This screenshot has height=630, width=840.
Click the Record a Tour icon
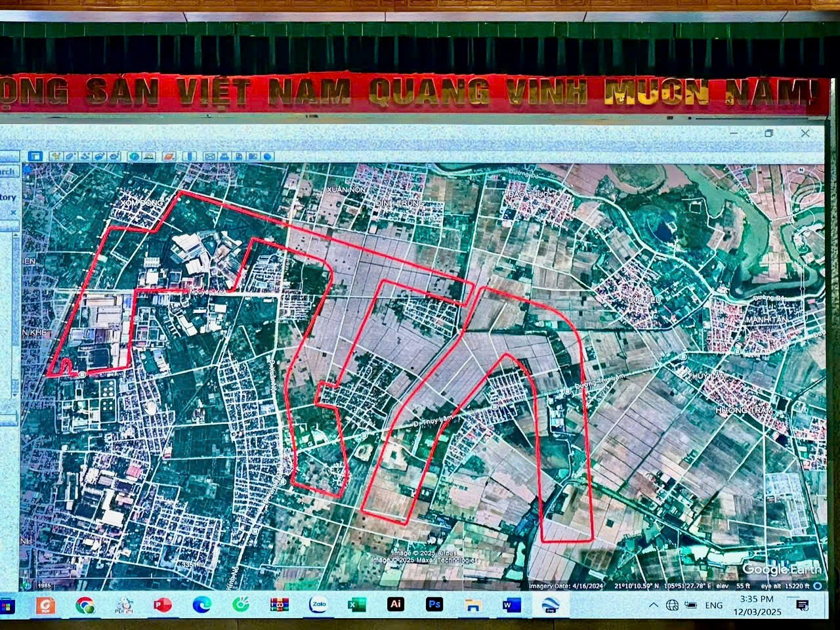coord(114,156)
